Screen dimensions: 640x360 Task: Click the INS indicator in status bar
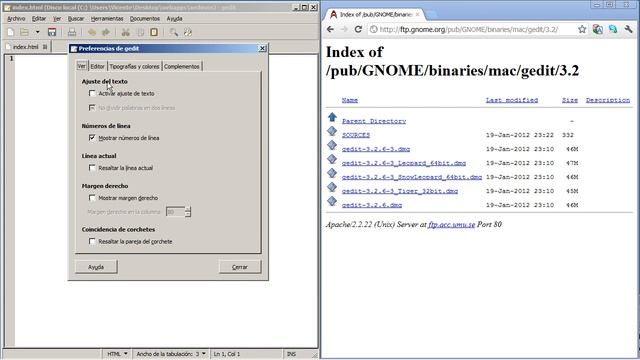(291, 354)
